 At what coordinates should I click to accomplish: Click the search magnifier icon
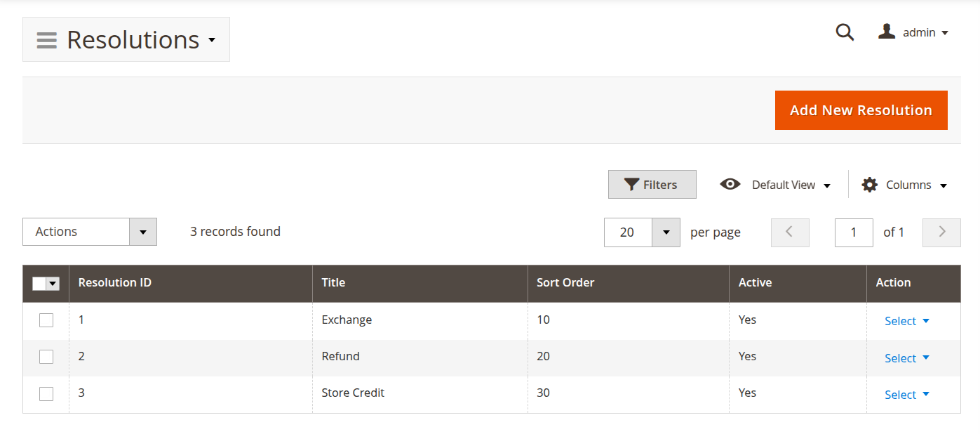click(x=845, y=32)
